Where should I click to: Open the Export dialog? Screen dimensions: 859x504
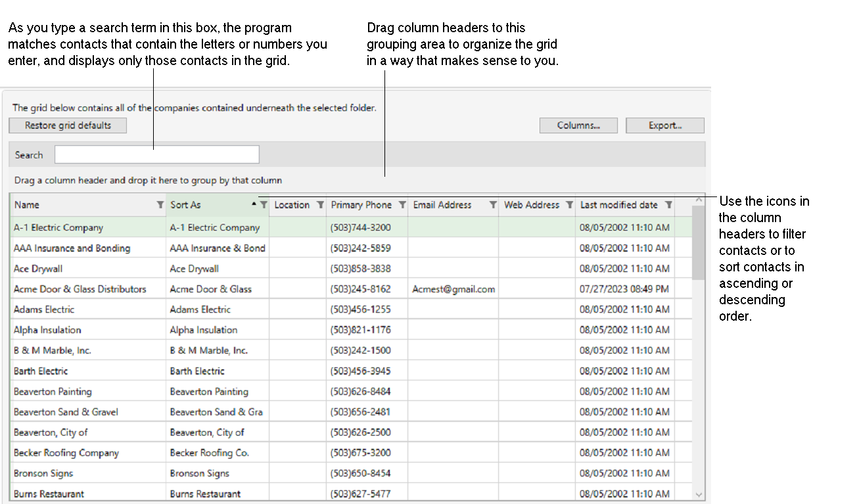point(664,125)
